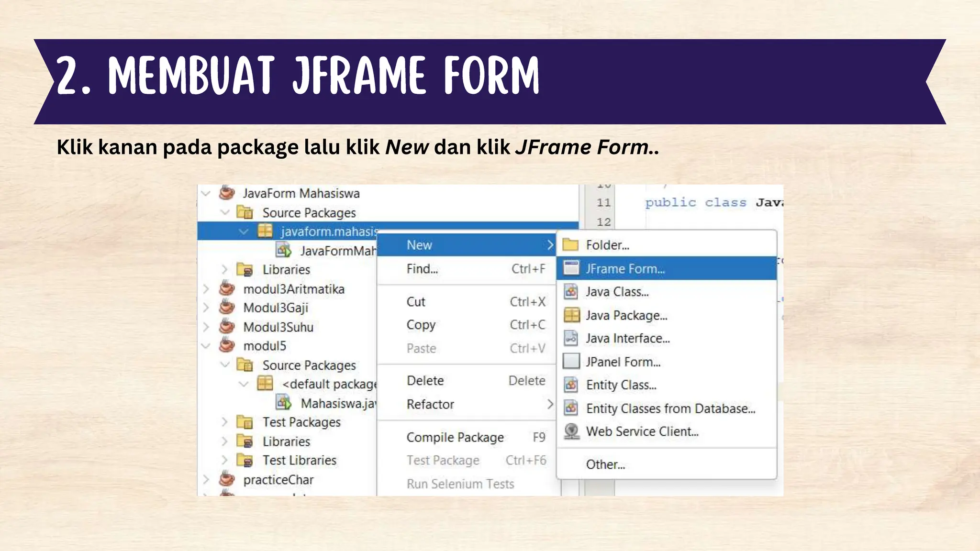
Task: Click the Java Interface file icon
Action: [x=571, y=338]
